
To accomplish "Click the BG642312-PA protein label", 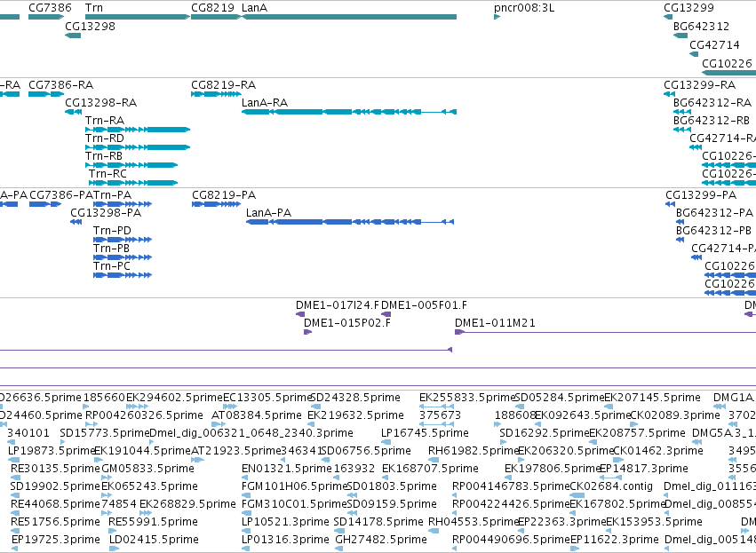I will tap(714, 213).
